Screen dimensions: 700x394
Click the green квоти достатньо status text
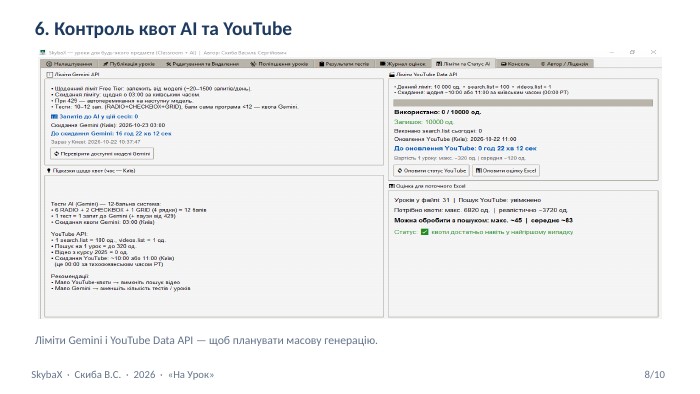[x=502, y=232]
